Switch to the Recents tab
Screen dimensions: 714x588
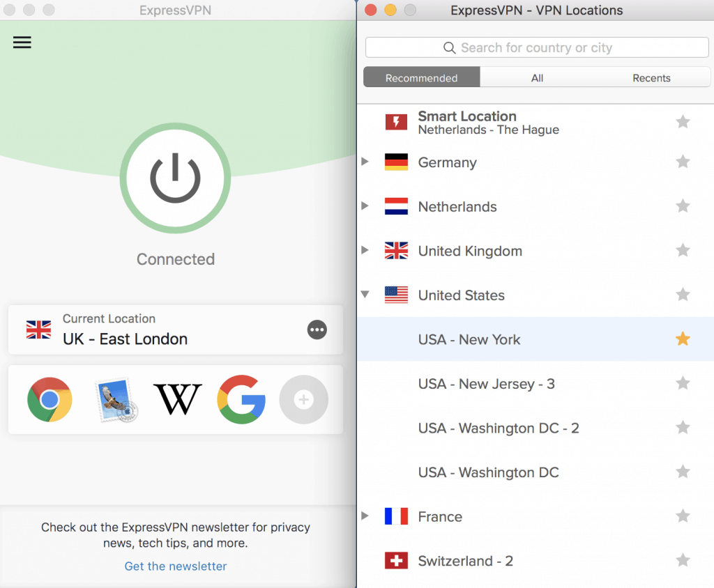click(x=651, y=78)
